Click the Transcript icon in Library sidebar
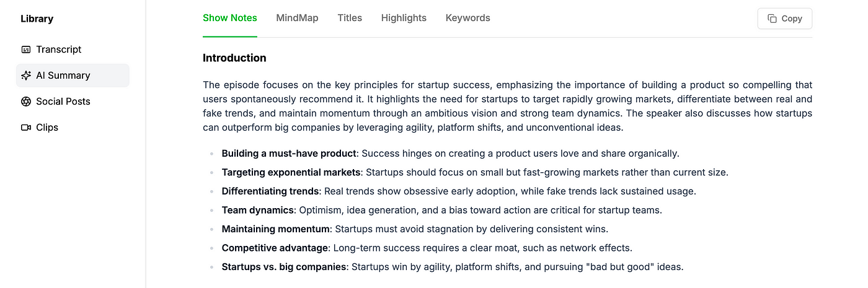The width and height of the screenshot is (868, 288). coord(26,50)
